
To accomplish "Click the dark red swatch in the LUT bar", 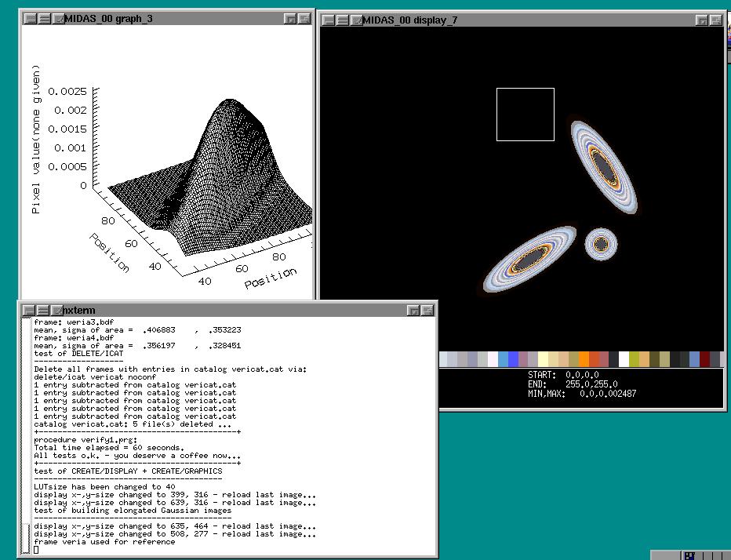I will [705, 359].
